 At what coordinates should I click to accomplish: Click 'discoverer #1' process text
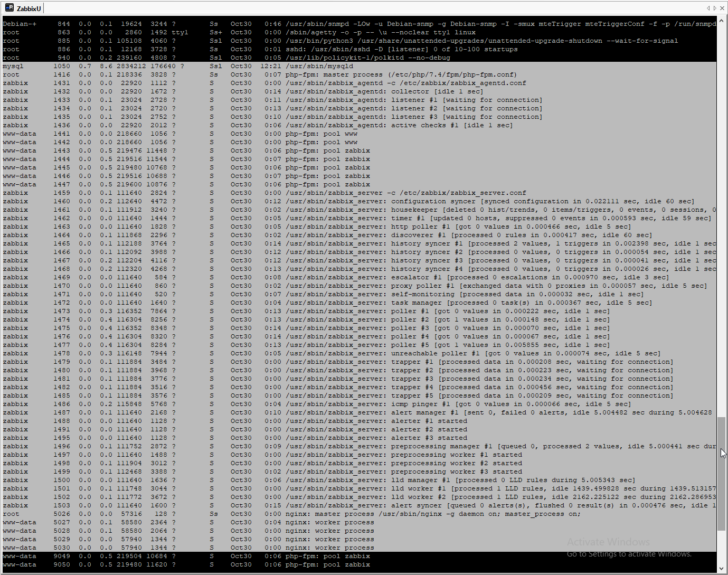[x=419, y=235]
